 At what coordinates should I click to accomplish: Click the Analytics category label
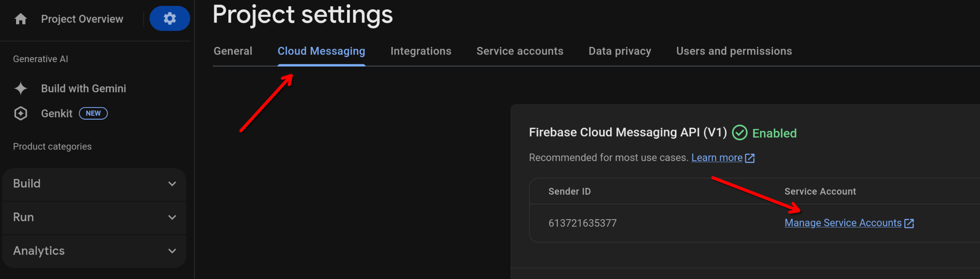point(39,251)
